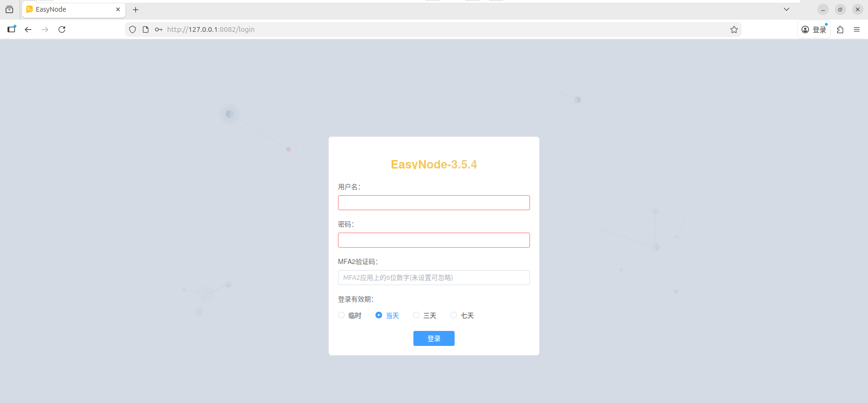Screen dimensions: 868x403
Task: Select the 七天 login validity option
Action: (454, 315)
